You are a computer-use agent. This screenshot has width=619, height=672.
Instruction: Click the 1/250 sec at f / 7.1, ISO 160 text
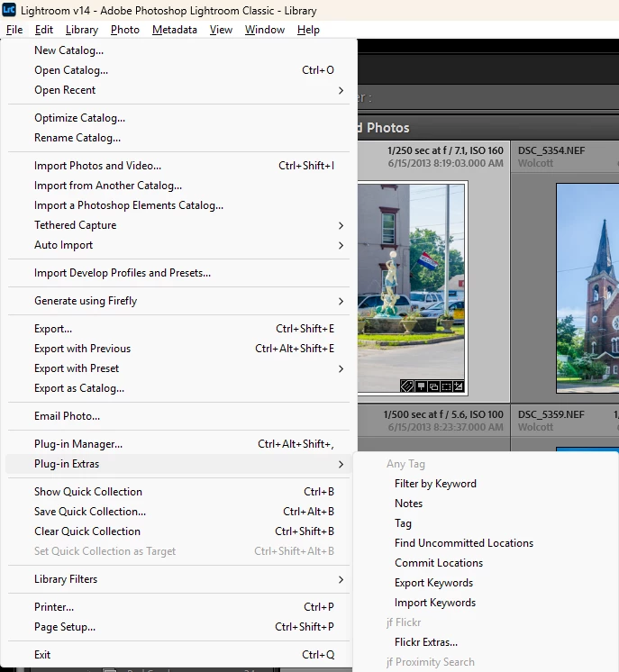pos(445,150)
